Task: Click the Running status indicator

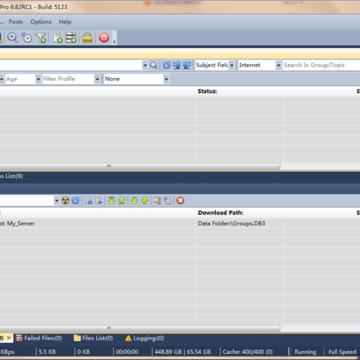Action: (x=305, y=352)
